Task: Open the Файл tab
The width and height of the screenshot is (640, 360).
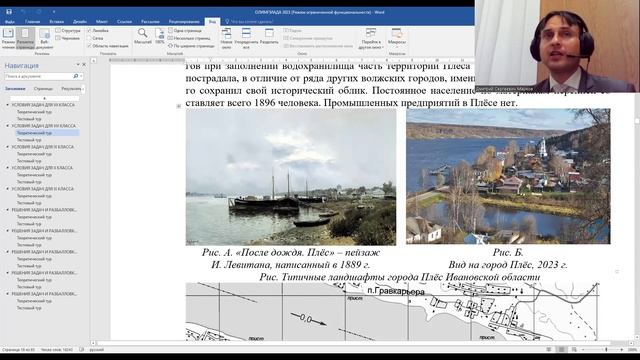Action: 9,22
